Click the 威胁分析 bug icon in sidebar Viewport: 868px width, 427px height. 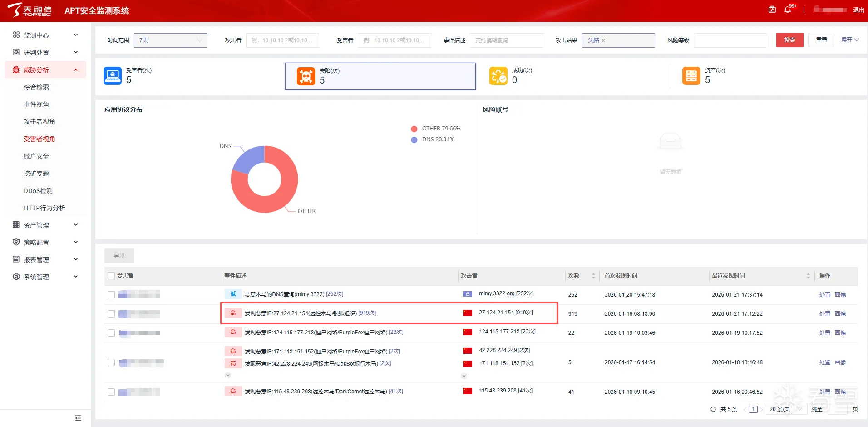(16, 70)
